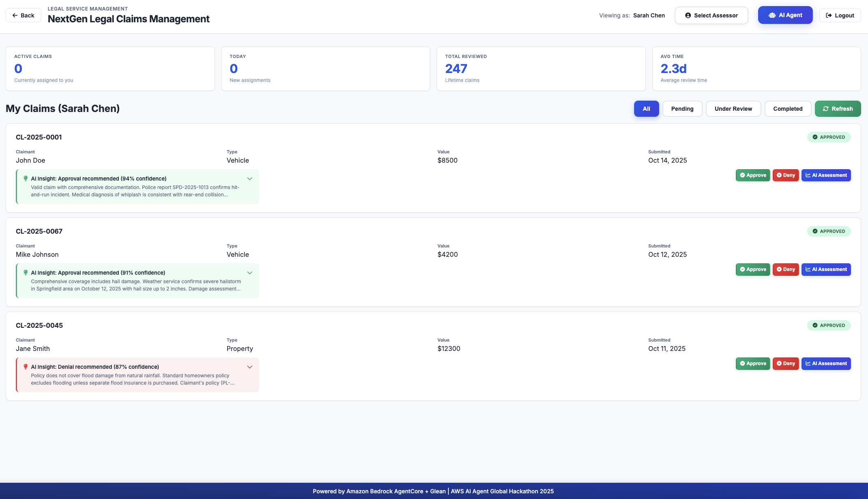Click lightbulb icon in John Doe's AI insight
This screenshot has height=499, width=868.
click(26, 179)
